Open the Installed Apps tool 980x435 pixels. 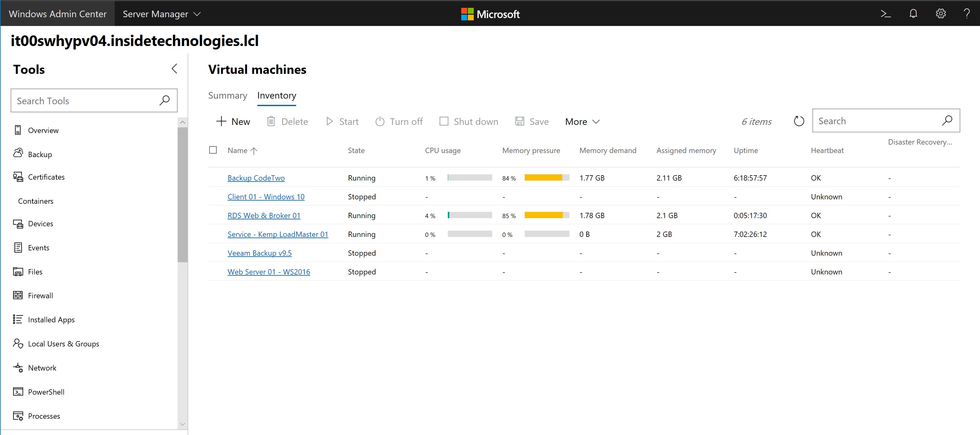coord(44,320)
